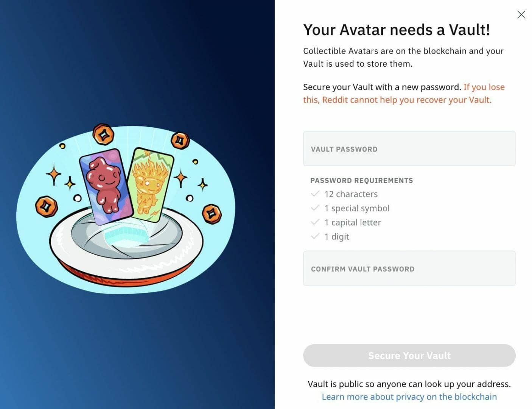532x409 pixels.
Task: Click the 12 characters requirement checkmark
Action: point(315,194)
